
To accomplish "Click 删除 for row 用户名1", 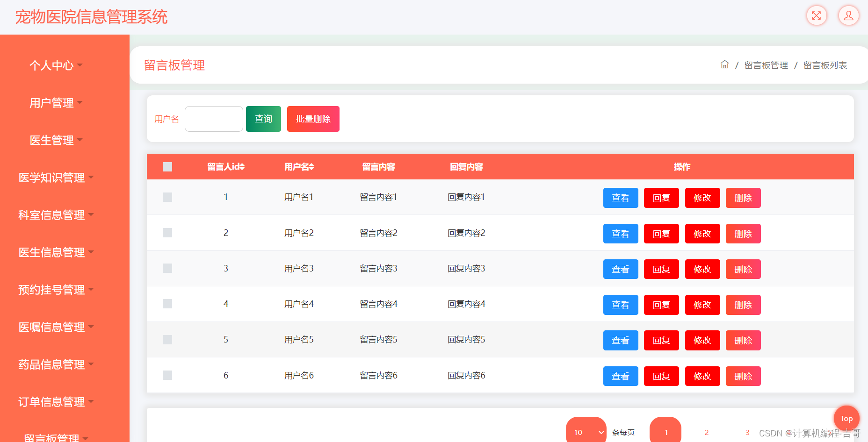I will click(743, 198).
